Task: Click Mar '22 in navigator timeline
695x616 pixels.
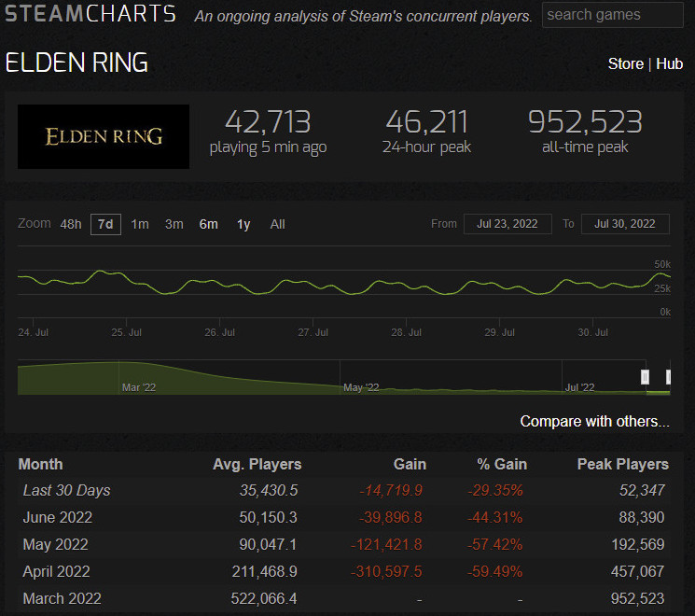Action: click(x=139, y=387)
